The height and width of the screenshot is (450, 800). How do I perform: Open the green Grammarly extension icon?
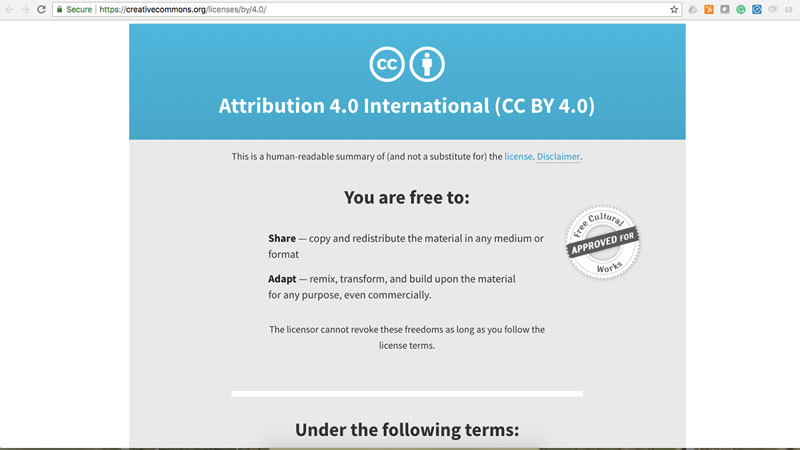coord(741,9)
